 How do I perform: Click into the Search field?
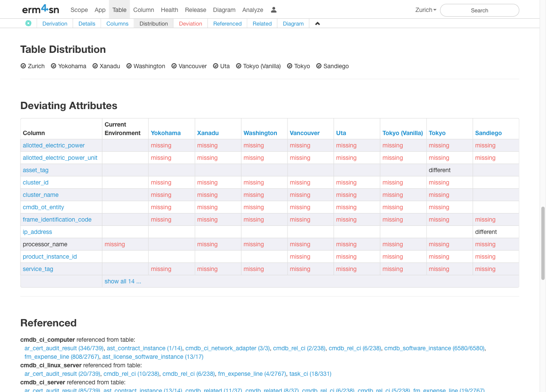point(479,10)
